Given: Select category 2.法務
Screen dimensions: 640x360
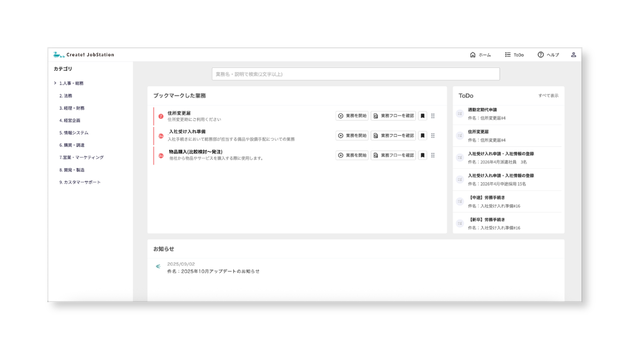Looking at the screenshot, I should click(65, 96).
